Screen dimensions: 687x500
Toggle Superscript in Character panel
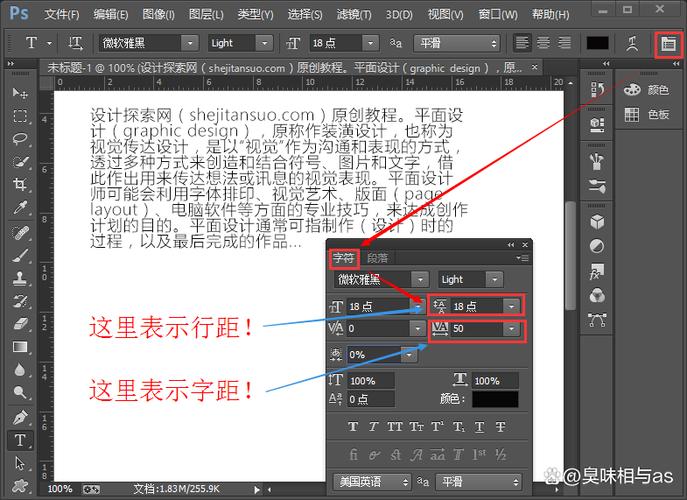pyautogui.click(x=437, y=426)
